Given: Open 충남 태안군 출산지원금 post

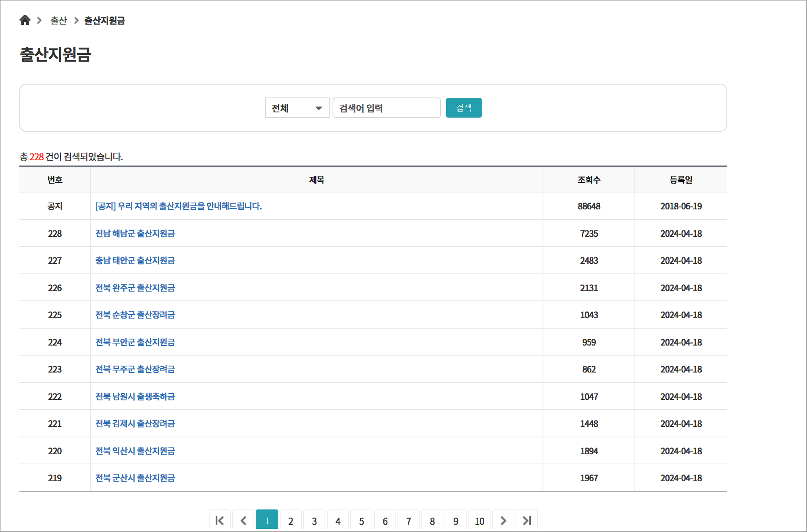Looking at the screenshot, I should coord(135,261).
